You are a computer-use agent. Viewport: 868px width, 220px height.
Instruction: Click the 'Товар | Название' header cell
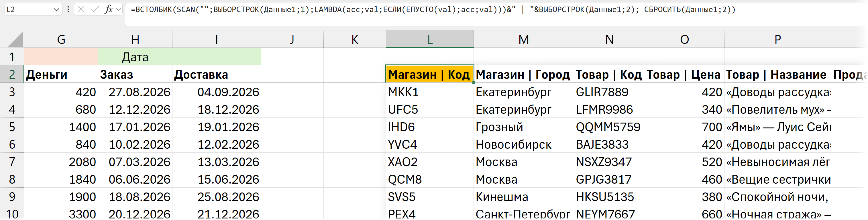777,74
